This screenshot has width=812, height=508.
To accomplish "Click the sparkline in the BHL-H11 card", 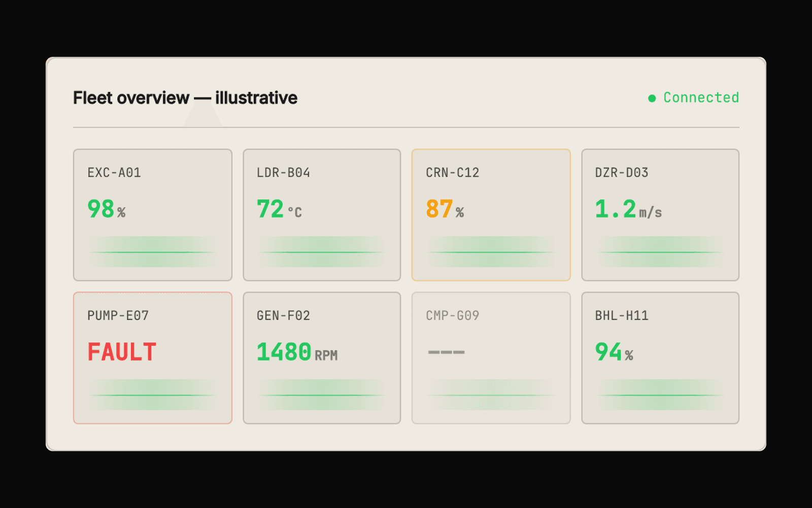I will (x=660, y=395).
